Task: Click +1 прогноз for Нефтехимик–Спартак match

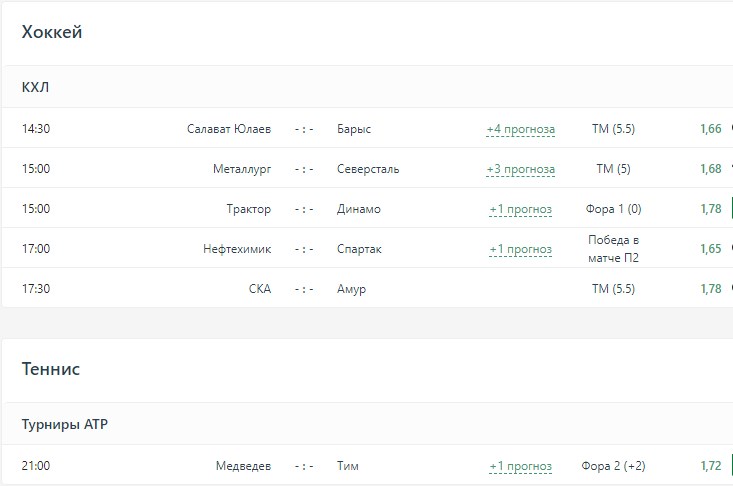Action: (x=520, y=249)
